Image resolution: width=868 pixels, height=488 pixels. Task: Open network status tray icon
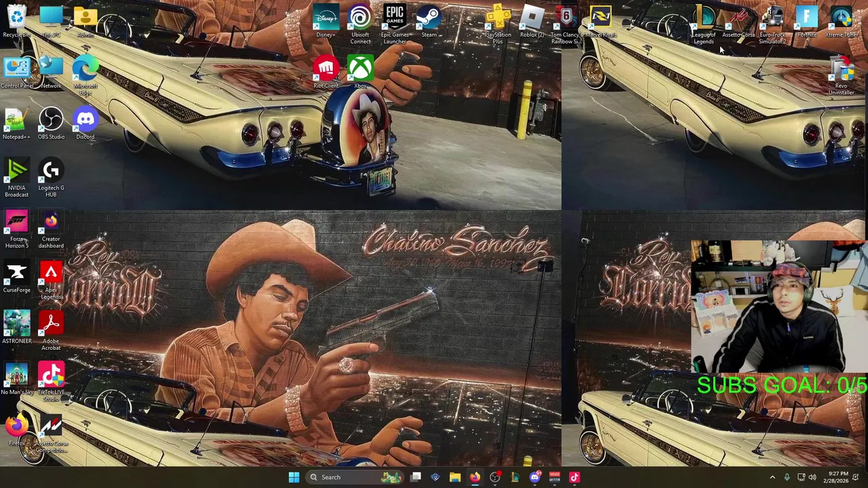click(801, 477)
